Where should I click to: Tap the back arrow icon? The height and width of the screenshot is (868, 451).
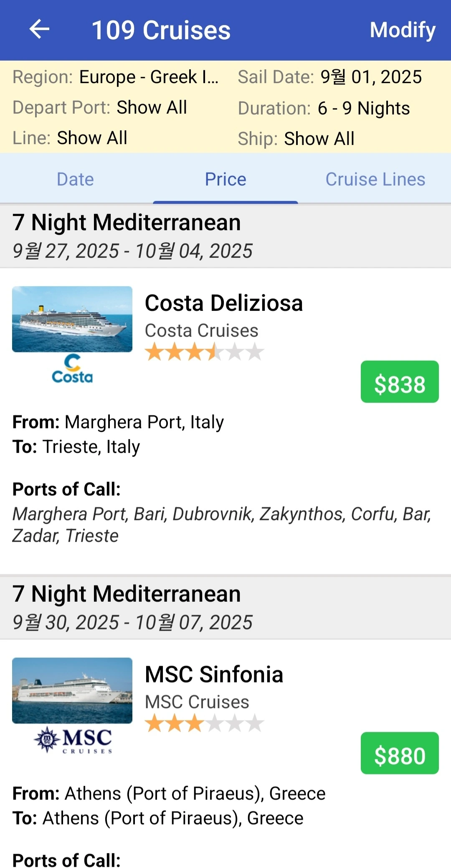tap(40, 30)
